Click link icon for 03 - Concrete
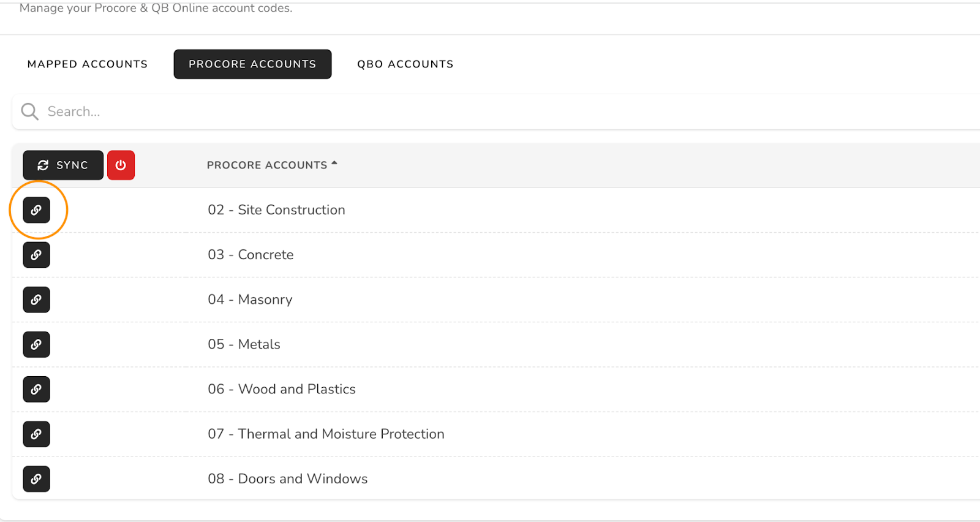 point(36,255)
